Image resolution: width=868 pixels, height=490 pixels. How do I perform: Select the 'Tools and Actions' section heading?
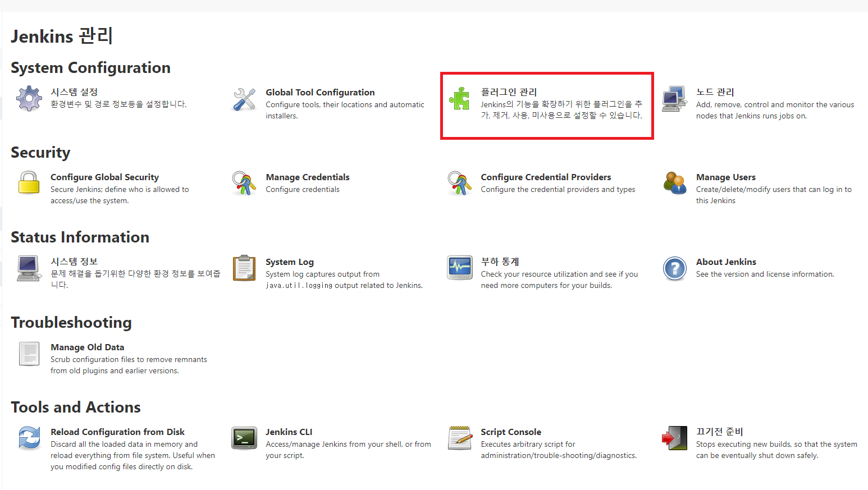click(x=76, y=407)
